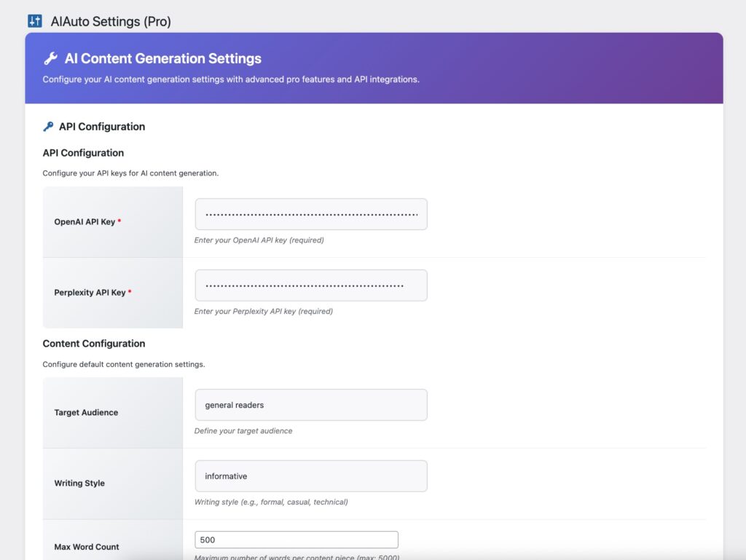
Task: Click the Perplexity API Key label
Action: click(x=90, y=293)
